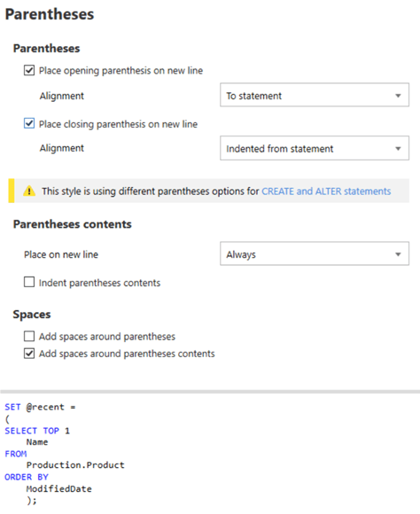
Task: Click the SELECT TOP 1 preview line
Action: tap(37, 431)
